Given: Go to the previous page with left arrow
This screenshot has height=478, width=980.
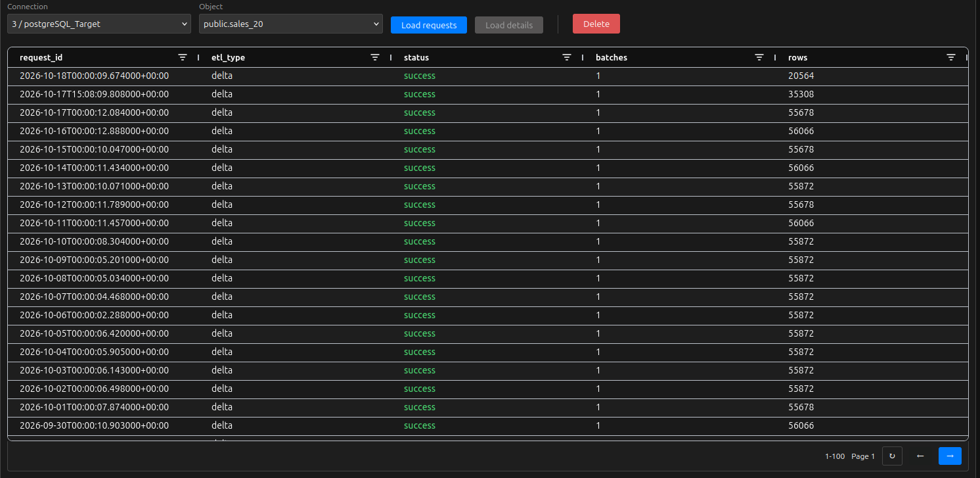Looking at the screenshot, I should click(x=920, y=456).
